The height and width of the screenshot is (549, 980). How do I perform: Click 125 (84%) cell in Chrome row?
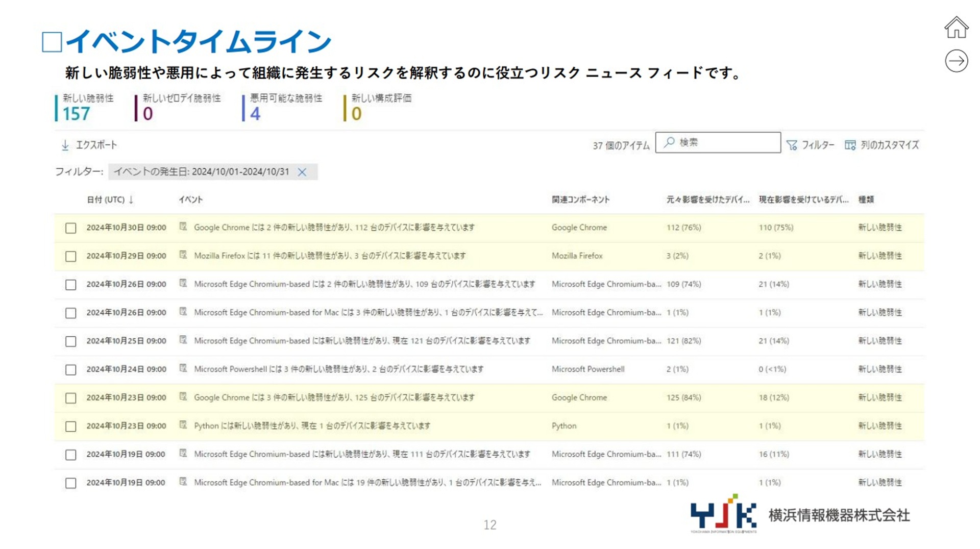click(683, 397)
